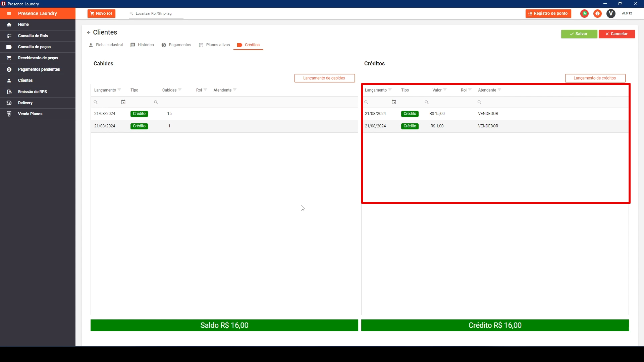
Task: Switch to Pagamentos tab
Action: coord(176,45)
